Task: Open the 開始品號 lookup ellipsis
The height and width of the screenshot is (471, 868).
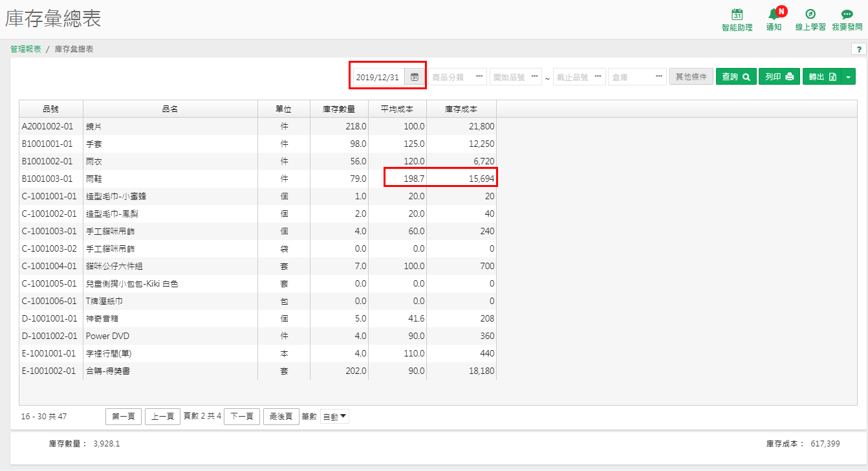Action: [535, 76]
